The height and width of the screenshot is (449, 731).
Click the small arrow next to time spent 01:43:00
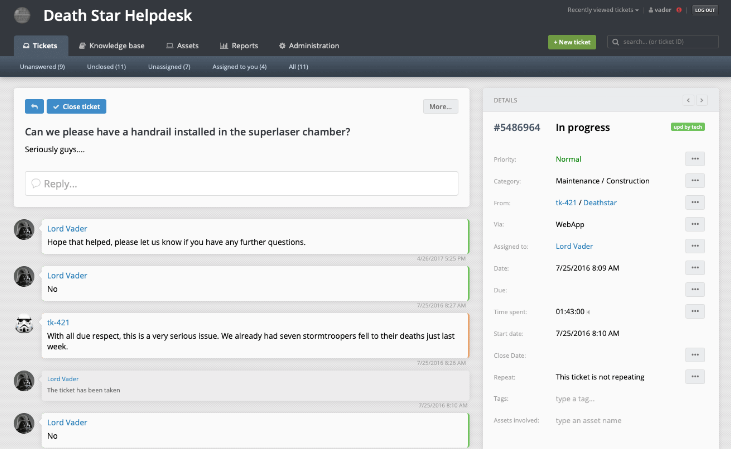coord(588,312)
